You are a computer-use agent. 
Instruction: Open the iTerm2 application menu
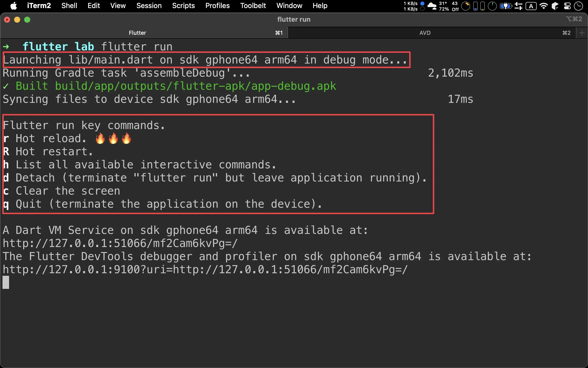click(x=39, y=6)
